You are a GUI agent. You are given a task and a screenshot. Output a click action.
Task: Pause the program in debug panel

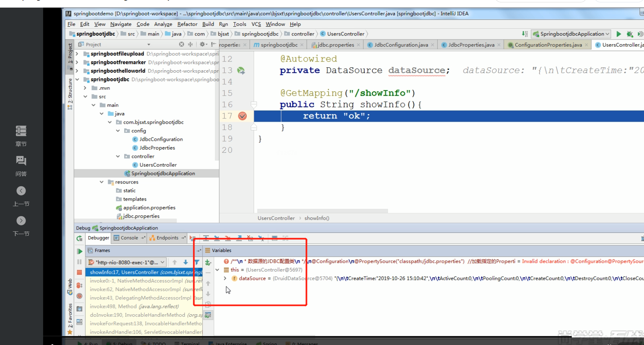pos(79,262)
